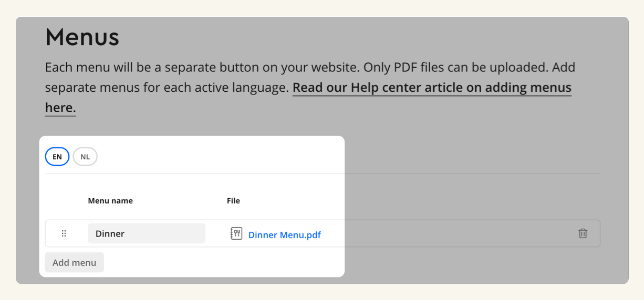Click the fork-and-knife document icon
This screenshot has height=300, width=644.
(236, 233)
